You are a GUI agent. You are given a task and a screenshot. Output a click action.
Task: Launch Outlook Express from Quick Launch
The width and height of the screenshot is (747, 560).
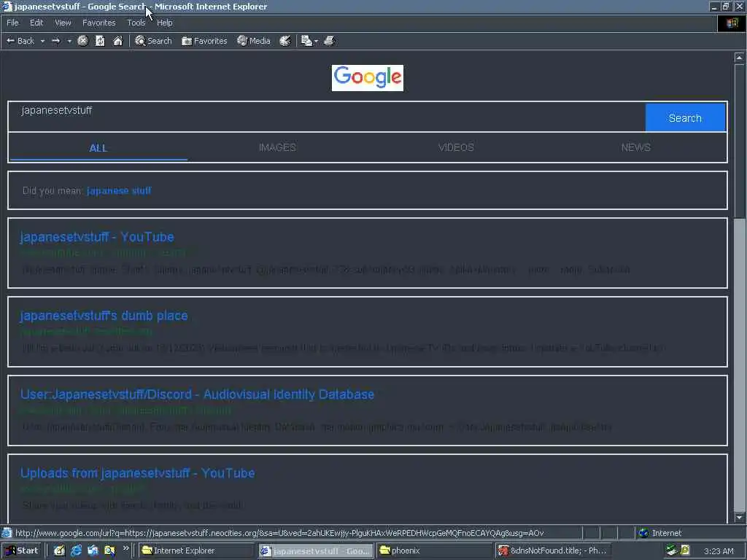point(93,551)
